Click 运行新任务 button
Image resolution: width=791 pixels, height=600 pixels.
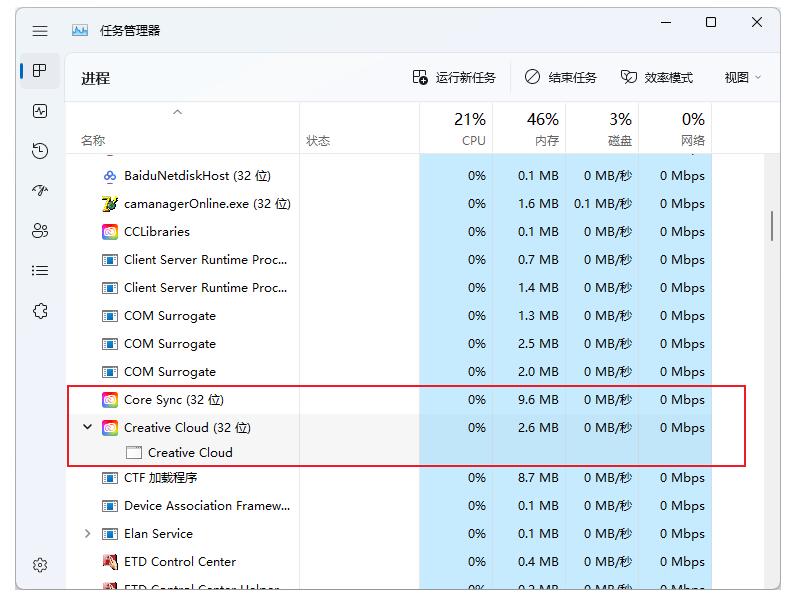(x=454, y=78)
